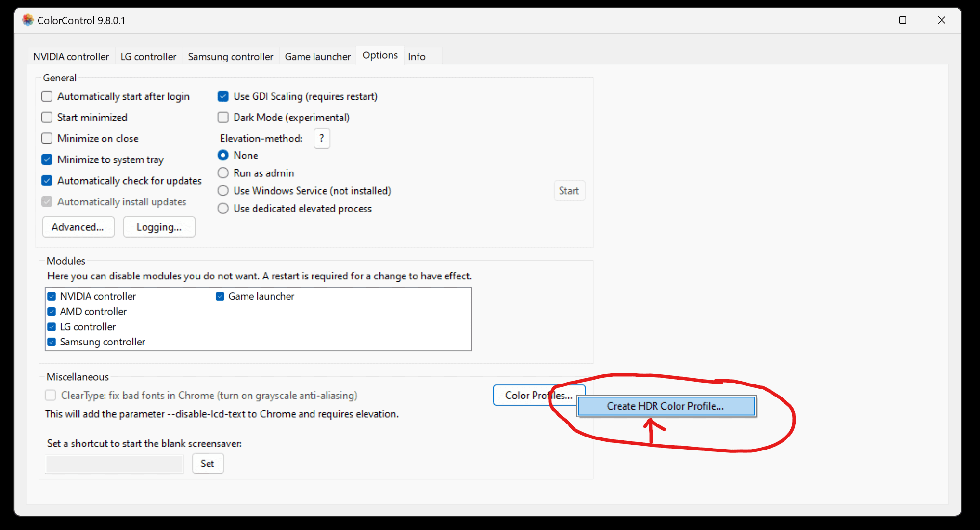Enable Dark Mode (experimental)
This screenshot has height=530, width=980.
coord(223,118)
